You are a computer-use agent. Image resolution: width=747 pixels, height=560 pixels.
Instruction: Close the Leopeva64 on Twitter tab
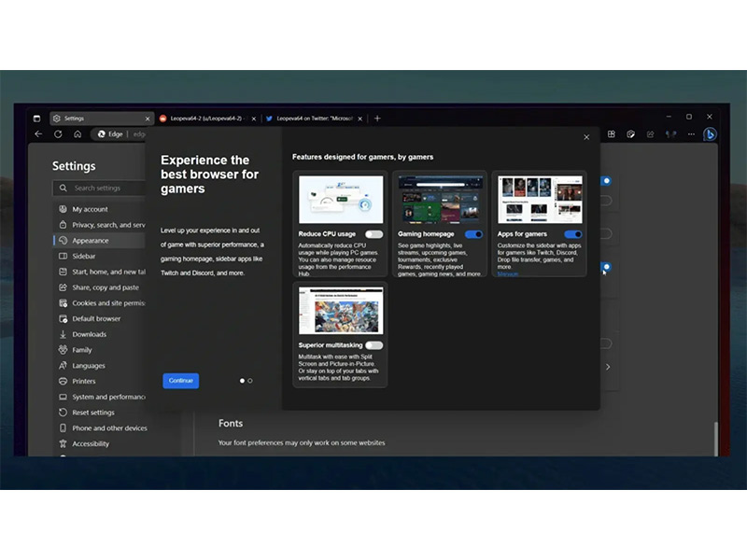point(360,119)
